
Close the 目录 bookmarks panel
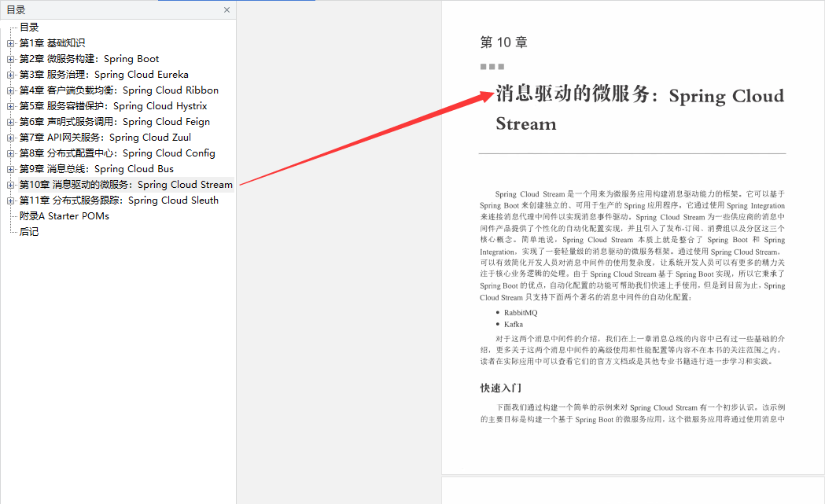click(227, 10)
